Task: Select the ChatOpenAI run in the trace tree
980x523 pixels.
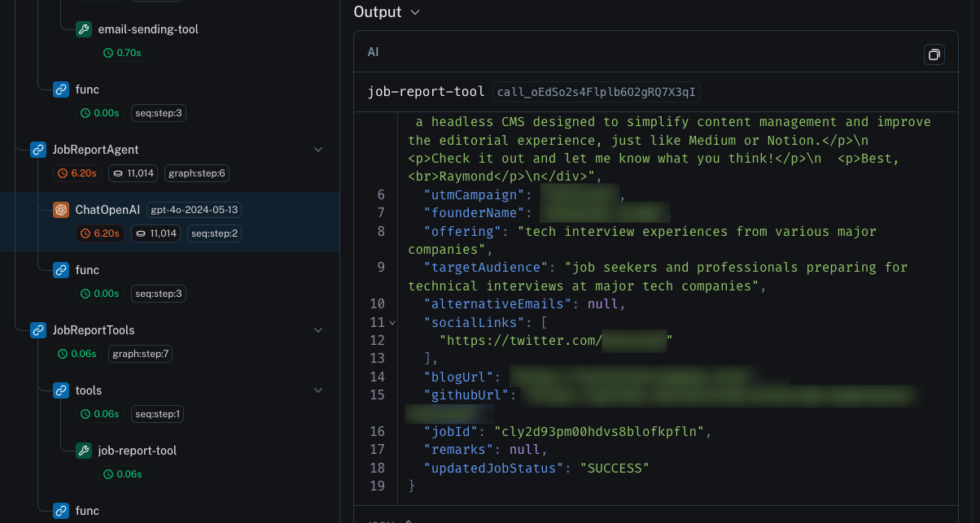Action: point(107,210)
